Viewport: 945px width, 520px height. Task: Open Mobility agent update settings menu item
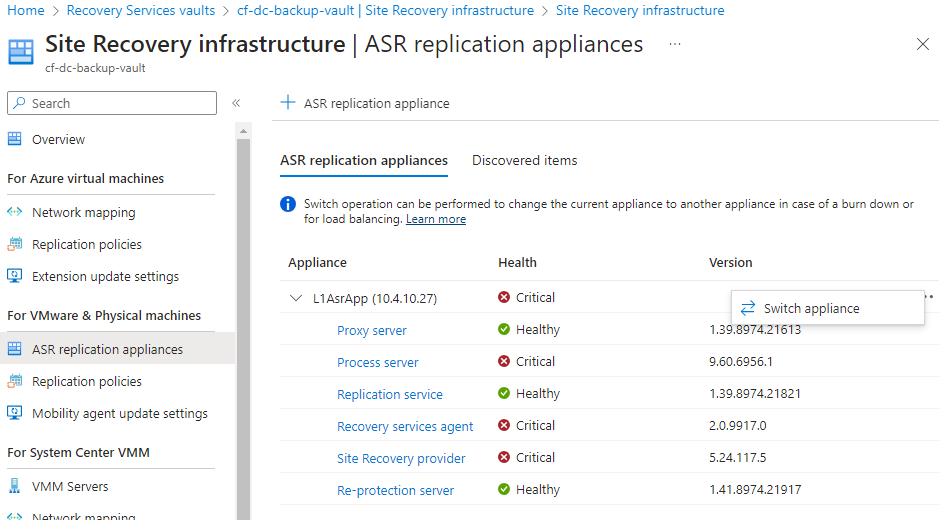tap(120, 413)
